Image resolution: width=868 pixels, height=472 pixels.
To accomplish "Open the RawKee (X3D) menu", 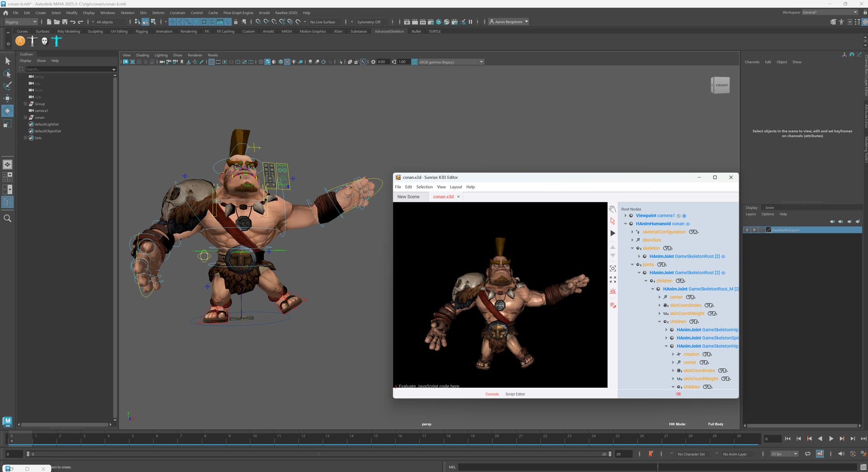I will pos(286,13).
